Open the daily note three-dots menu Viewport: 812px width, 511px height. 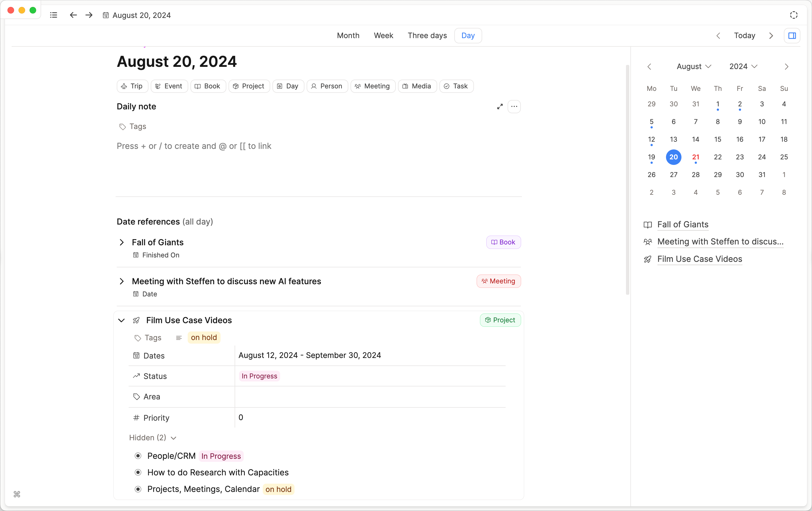tap(514, 107)
